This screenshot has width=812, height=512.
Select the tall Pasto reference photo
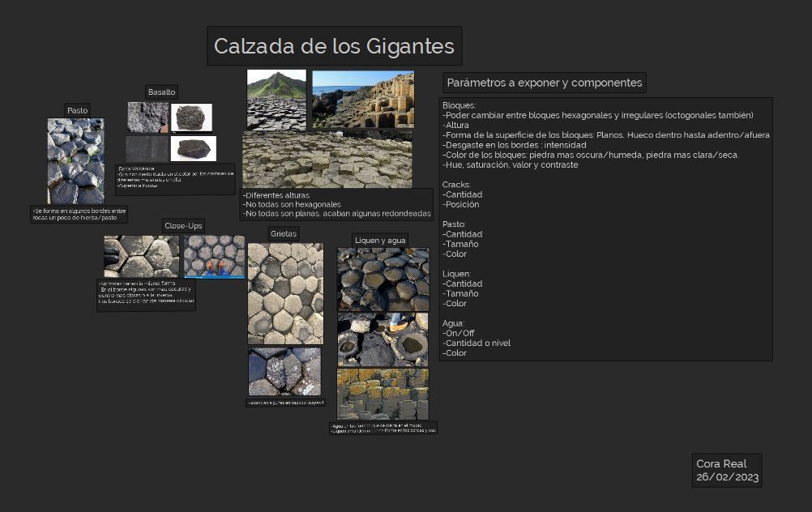point(75,161)
